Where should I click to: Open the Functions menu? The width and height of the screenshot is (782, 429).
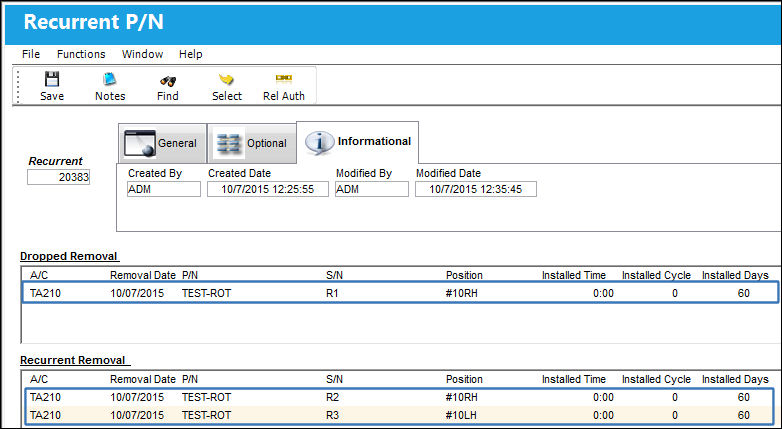(81, 54)
